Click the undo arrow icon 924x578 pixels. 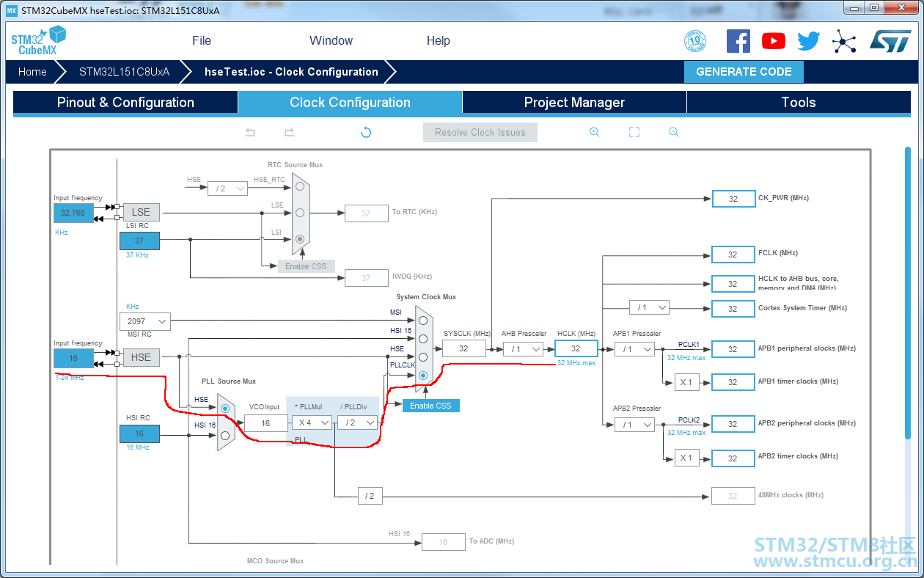click(x=250, y=132)
